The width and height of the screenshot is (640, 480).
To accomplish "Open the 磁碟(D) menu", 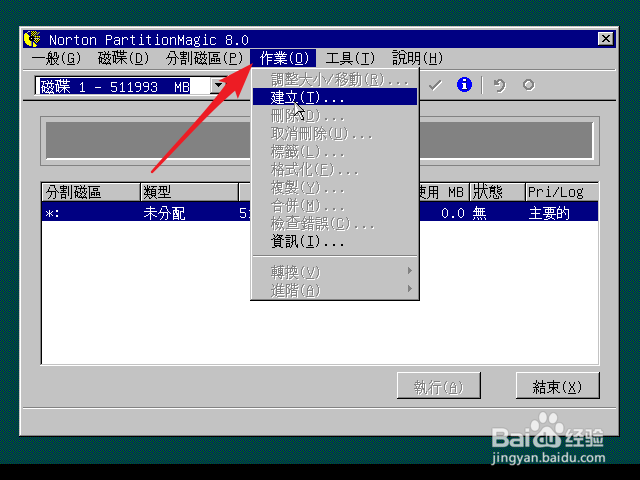I will (x=124, y=58).
